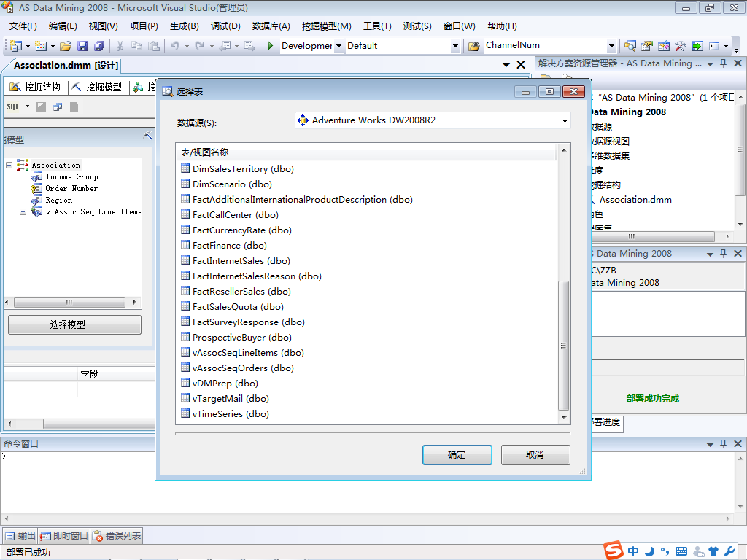Open the Solution Explorer toolbar icon

tap(630, 46)
